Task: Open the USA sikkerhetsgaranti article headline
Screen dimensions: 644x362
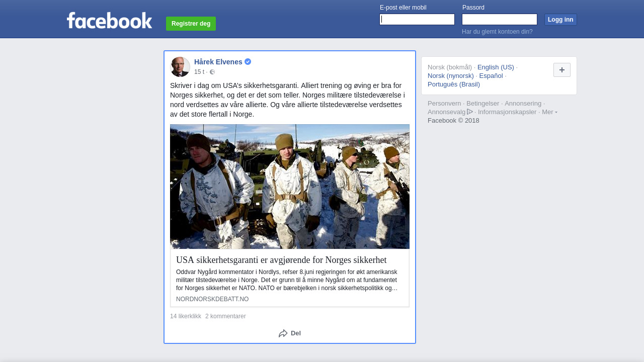Action: (281, 260)
